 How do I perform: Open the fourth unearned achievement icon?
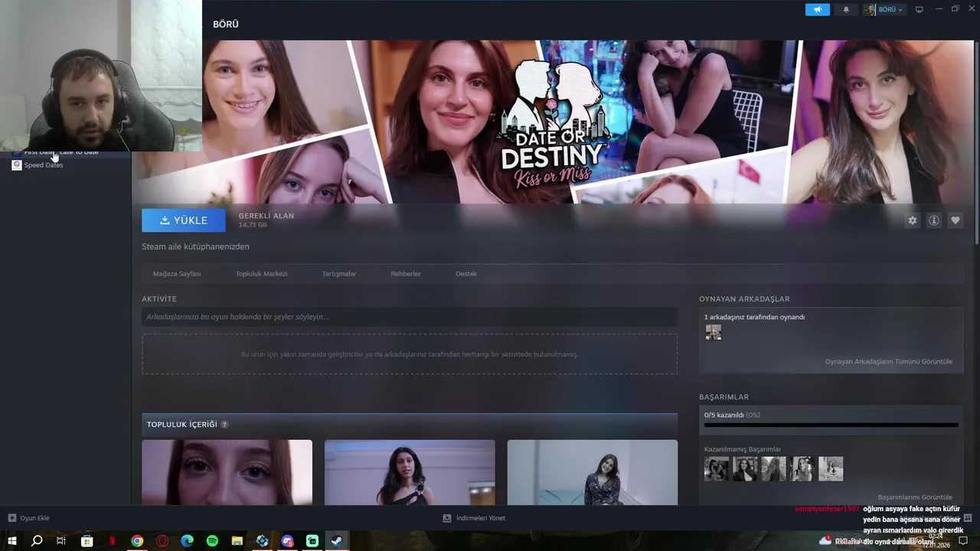click(x=802, y=469)
